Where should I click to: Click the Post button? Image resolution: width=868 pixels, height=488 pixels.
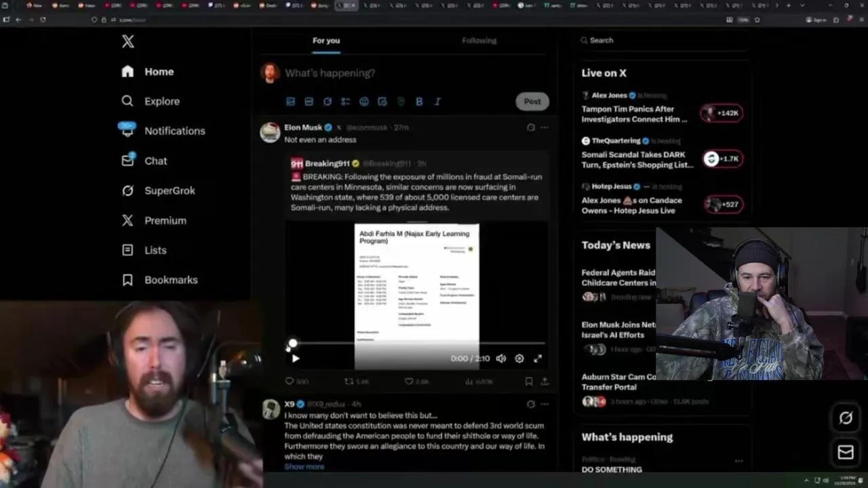coord(532,102)
